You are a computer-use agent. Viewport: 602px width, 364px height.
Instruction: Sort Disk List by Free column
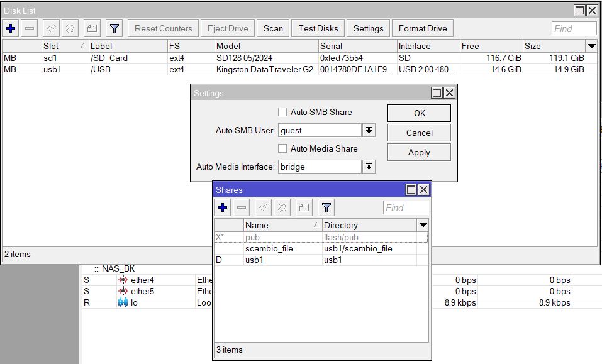(491, 46)
